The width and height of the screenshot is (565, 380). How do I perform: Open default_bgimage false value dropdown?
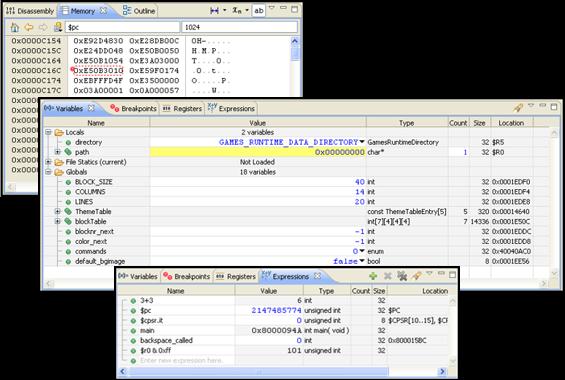click(x=362, y=261)
